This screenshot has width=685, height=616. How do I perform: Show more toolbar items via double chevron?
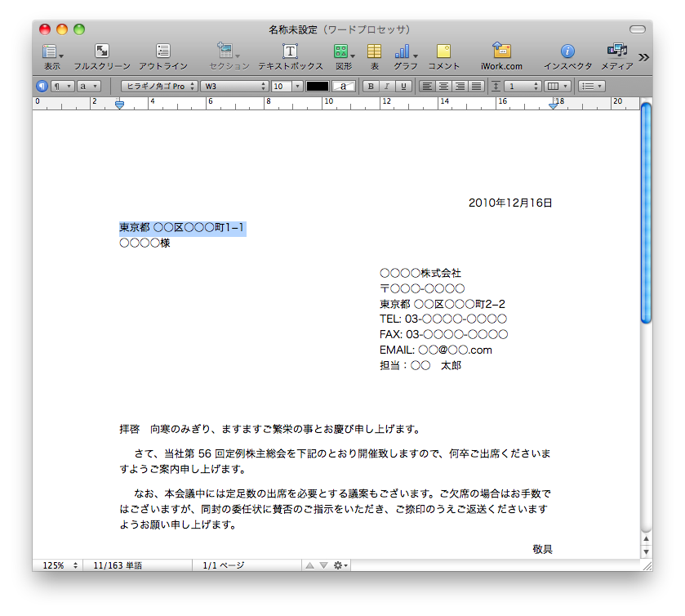pos(643,57)
